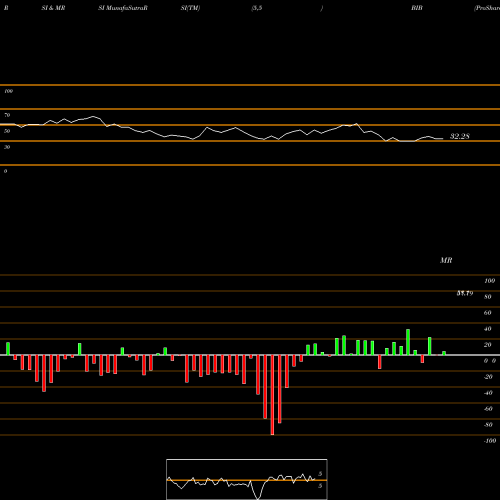Click the -40 label on MR axis
This screenshot has height=500, width=500.
488,393
